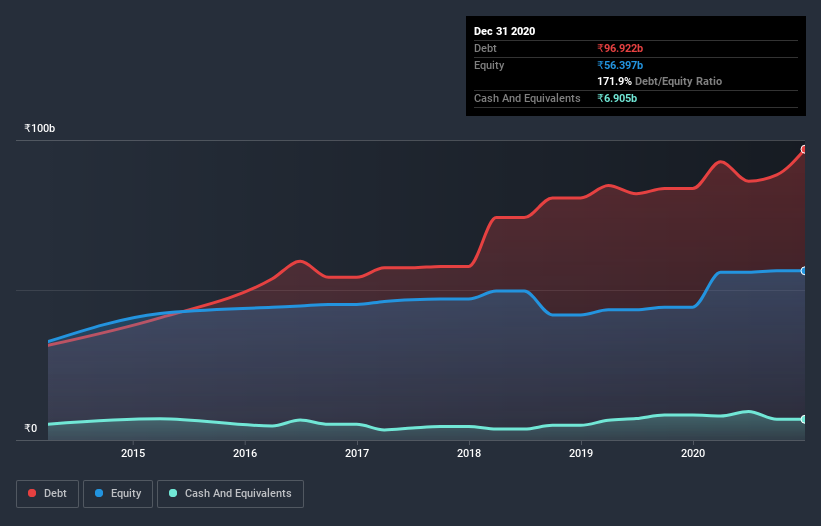The width and height of the screenshot is (821, 526).
Task: Click the 2018 x-axis label
Action: pos(469,453)
